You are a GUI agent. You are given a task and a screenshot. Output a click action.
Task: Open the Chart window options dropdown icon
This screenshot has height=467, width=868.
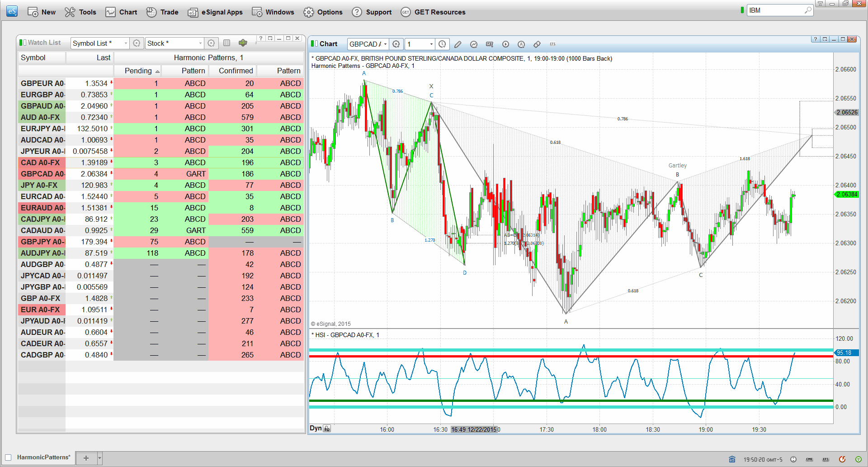[x=825, y=39]
